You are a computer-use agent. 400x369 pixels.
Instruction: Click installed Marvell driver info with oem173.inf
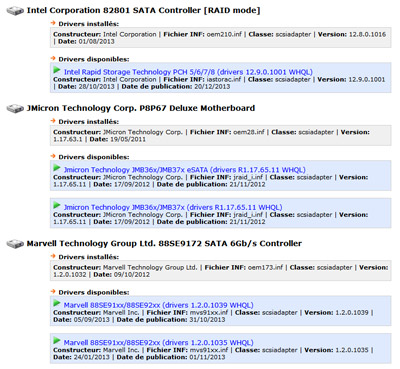[220, 271]
